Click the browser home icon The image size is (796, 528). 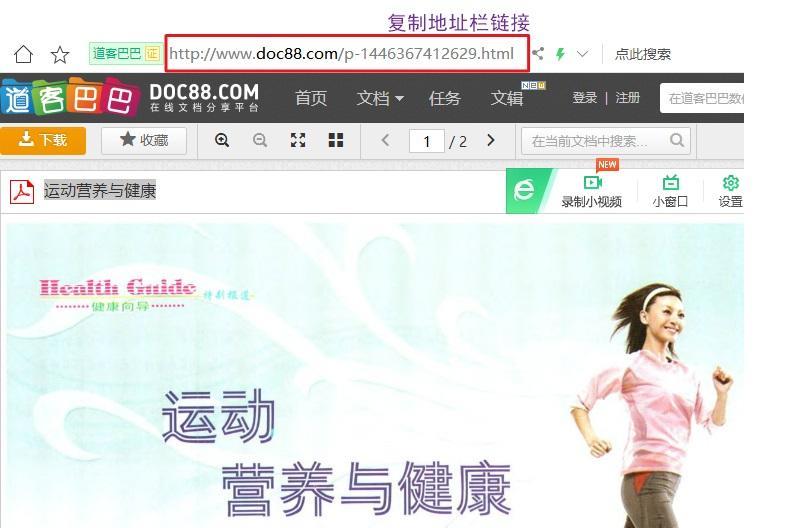click(x=23, y=54)
